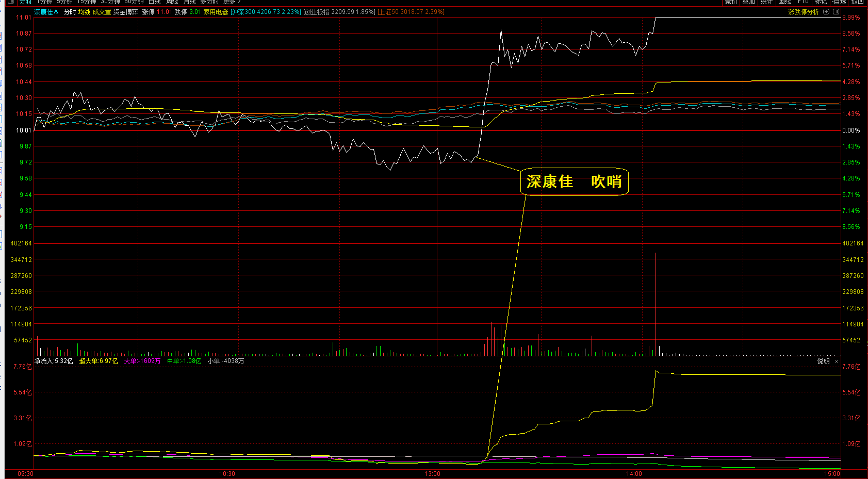Click the tallest volume bar after 14:00

pos(656,304)
